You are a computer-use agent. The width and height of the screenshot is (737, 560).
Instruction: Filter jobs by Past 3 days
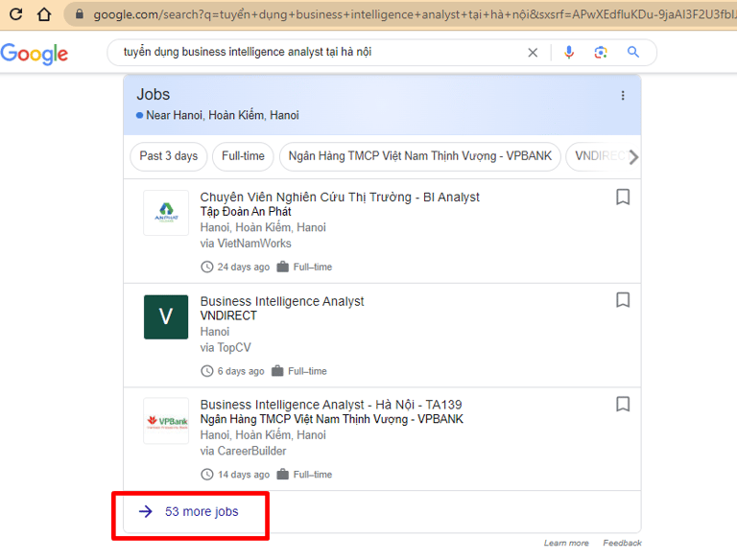169,156
